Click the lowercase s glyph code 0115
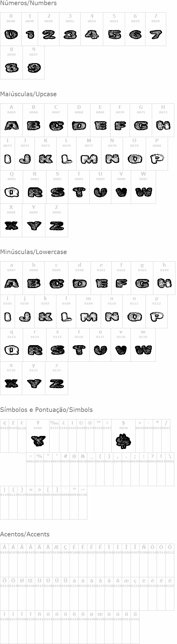This screenshot has height=644, width=177. (x=57, y=337)
